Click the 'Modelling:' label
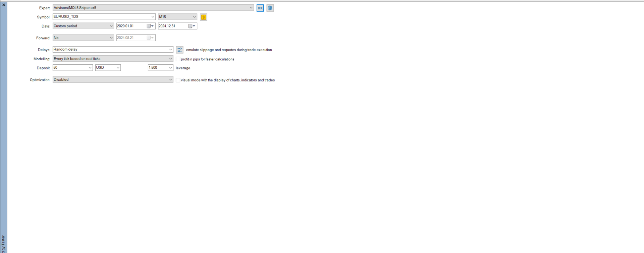This screenshot has width=644, height=253. pos(42,59)
